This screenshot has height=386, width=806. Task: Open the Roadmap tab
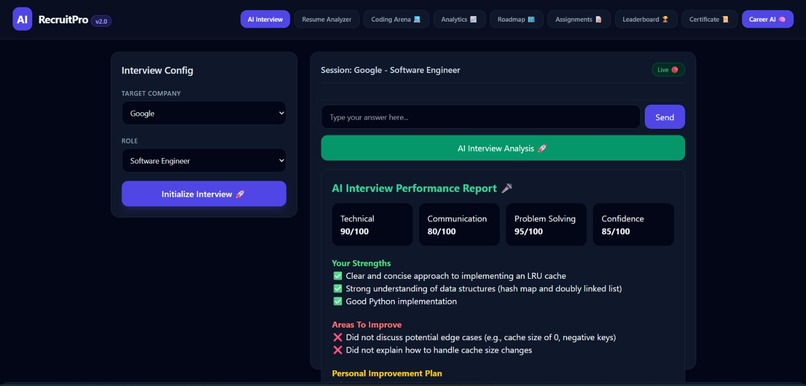click(516, 19)
